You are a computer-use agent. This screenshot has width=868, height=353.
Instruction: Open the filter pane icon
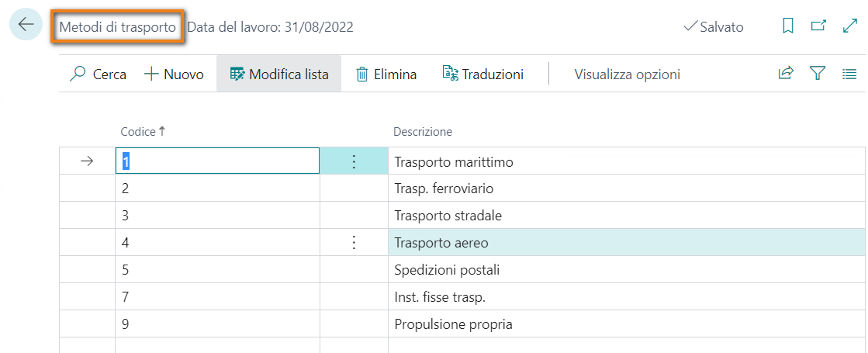tap(818, 74)
